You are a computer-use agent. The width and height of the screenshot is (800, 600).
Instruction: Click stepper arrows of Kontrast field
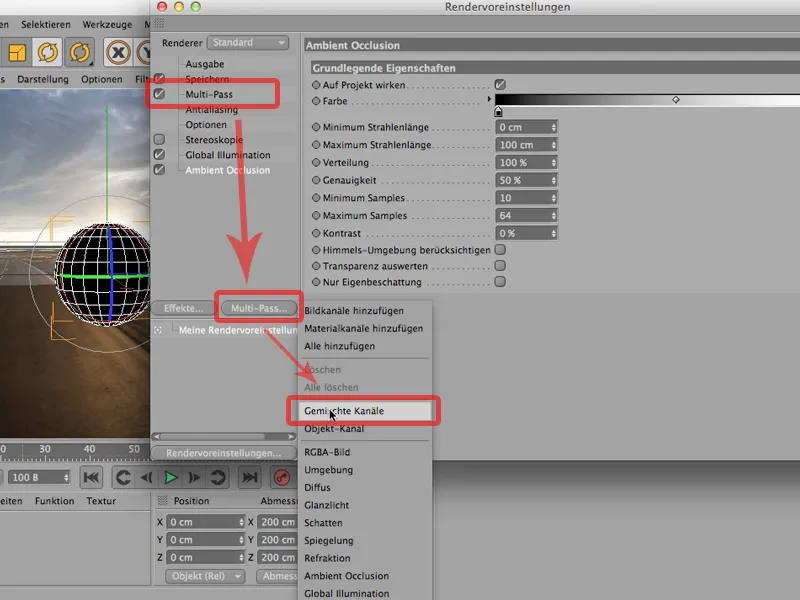coord(554,234)
